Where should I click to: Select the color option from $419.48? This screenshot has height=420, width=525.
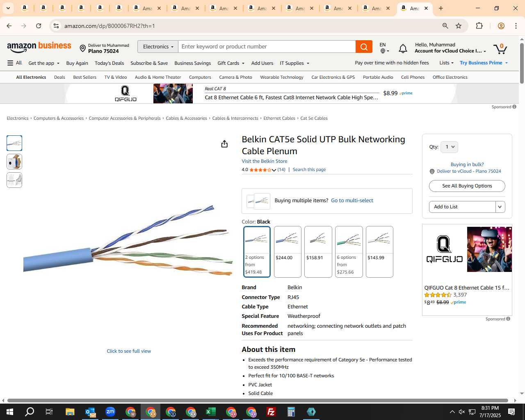coord(257,252)
